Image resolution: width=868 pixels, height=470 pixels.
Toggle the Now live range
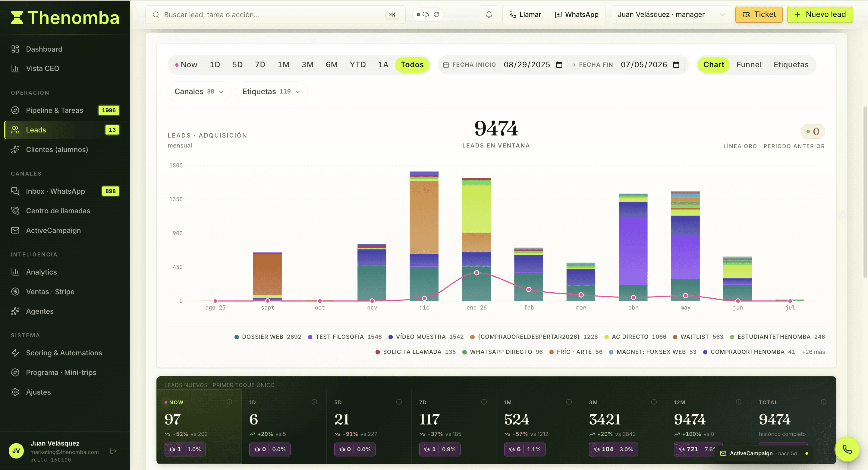pos(186,65)
